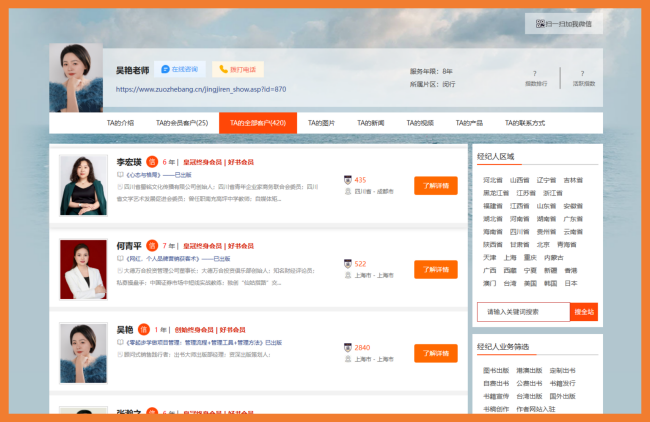
Task: Click 吴艳's profile photo in the list
Action: coord(84,352)
